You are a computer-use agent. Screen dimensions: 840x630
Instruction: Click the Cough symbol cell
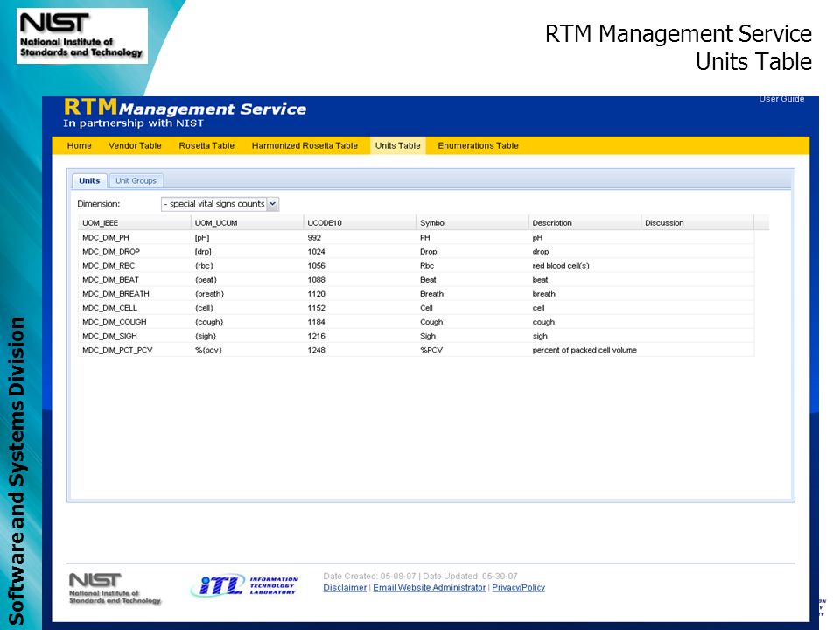431,322
